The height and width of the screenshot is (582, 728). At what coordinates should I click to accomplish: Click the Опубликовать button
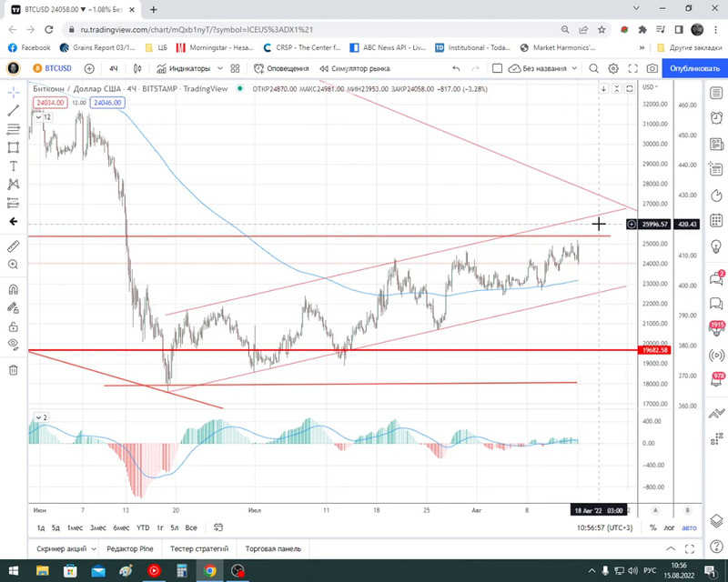click(694, 68)
